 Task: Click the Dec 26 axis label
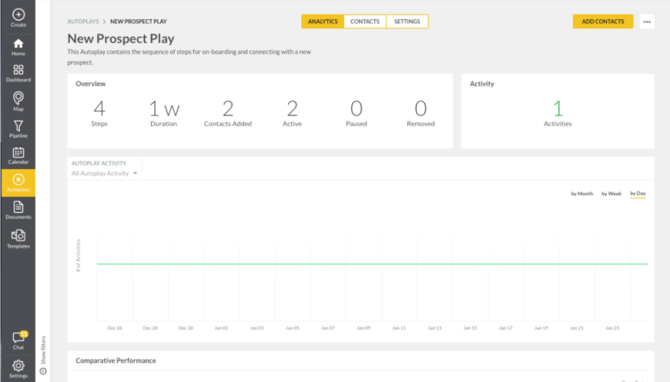point(115,328)
